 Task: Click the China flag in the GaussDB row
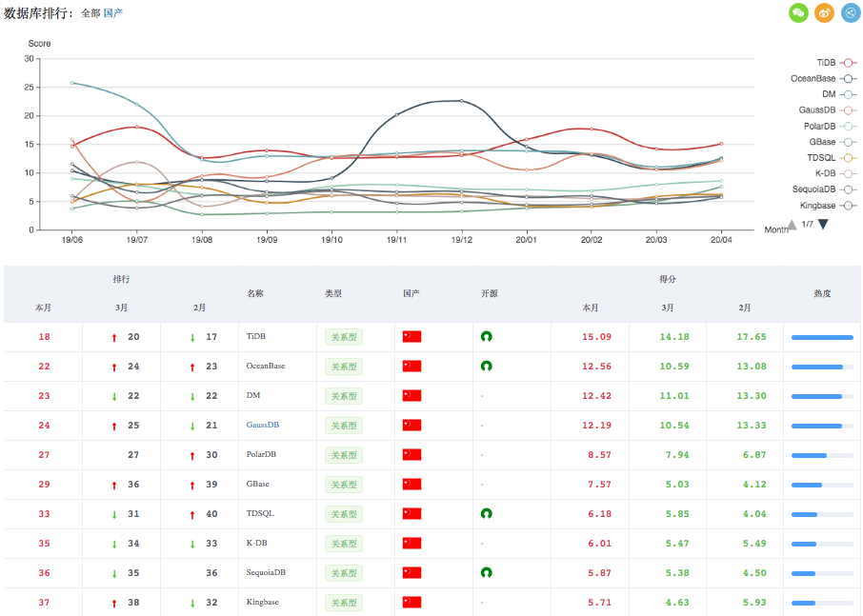tap(411, 425)
